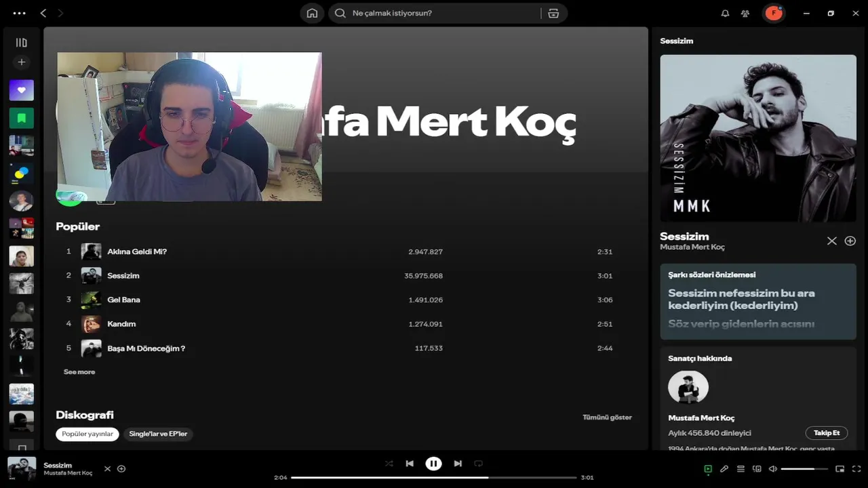Enter full screen mode icon
The image size is (868, 488).
coord(856,469)
